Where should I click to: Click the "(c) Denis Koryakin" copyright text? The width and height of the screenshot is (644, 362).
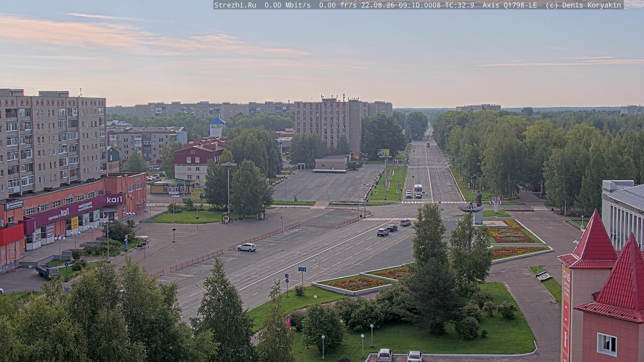(583, 5)
